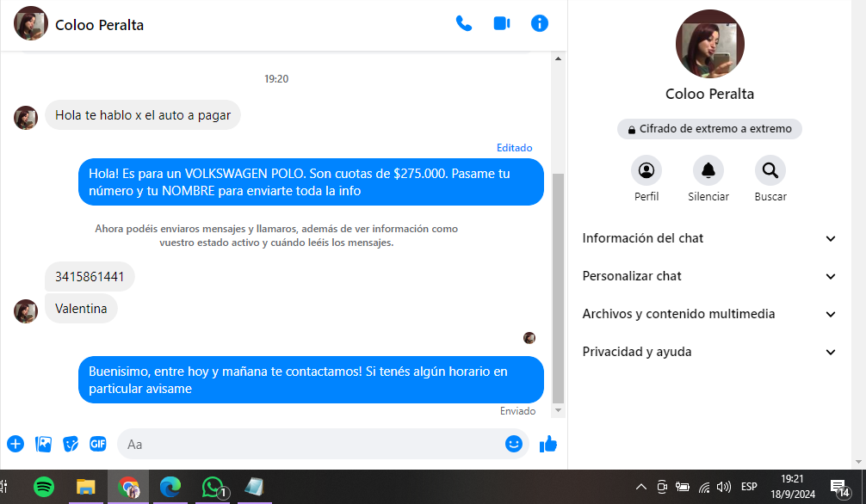Send a thumbs up like
Viewport: 866px width, 504px height.
pyautogui.click(x=548, y=444)
